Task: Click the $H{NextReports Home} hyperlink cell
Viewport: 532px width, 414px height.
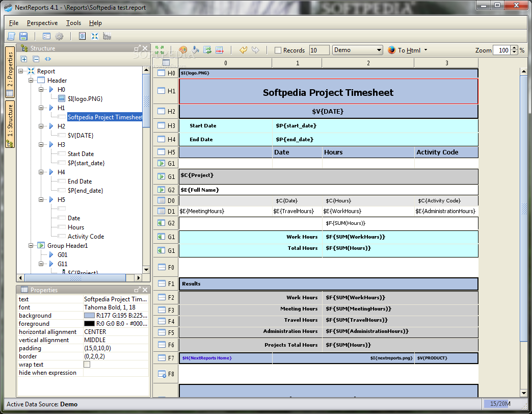Action: tap(226, 358)
